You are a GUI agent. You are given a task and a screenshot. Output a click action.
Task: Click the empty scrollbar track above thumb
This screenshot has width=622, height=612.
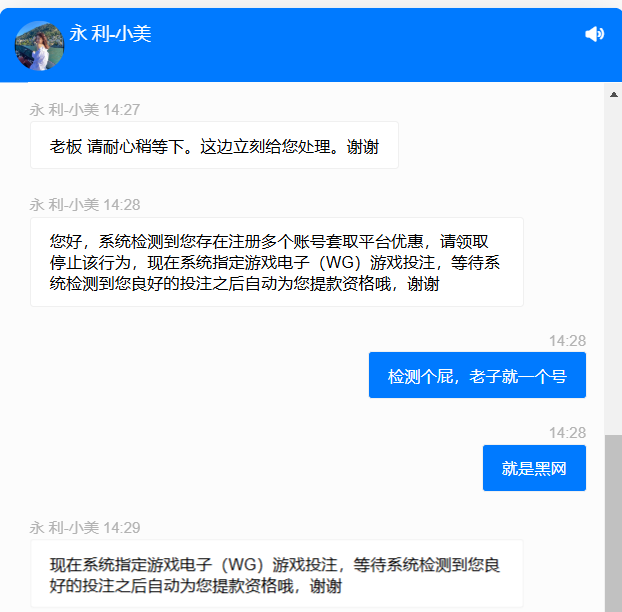click(613, 267)
